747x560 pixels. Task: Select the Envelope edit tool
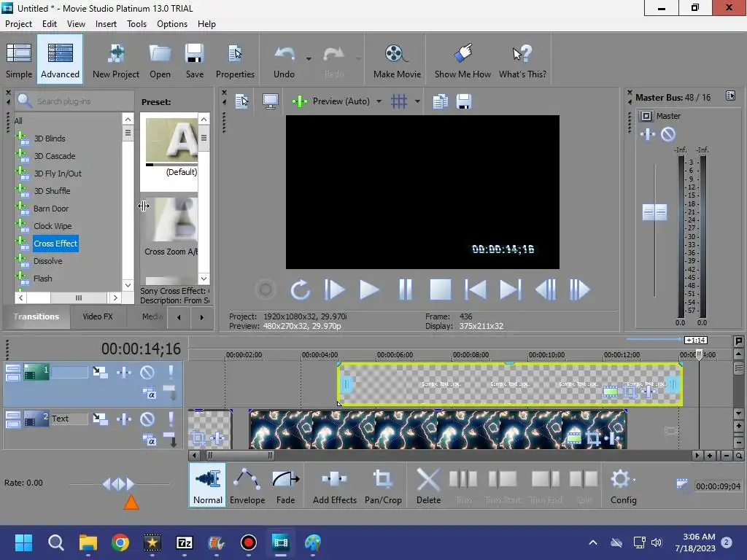tap(247, 485)
